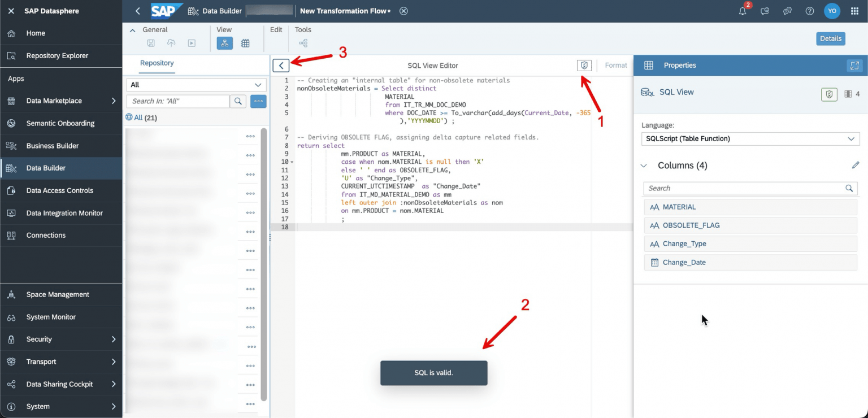
Task: Validate SQL using the editor header shield icon
Action: click(584, 66)
